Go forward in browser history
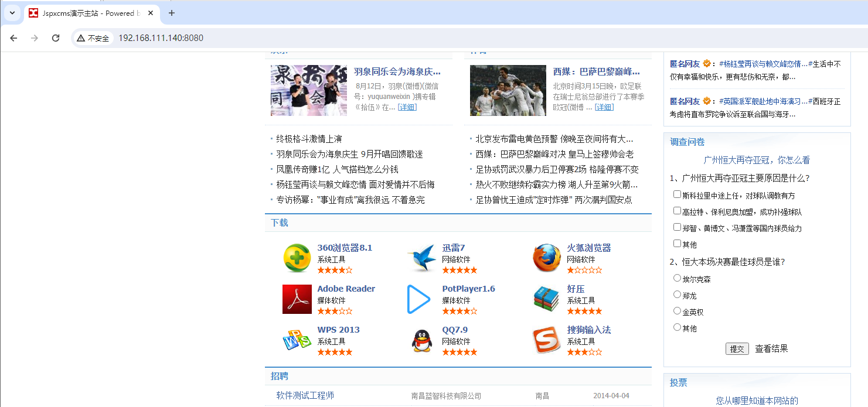The height and width of the screenshot is (407, 868). pos(35,38)
